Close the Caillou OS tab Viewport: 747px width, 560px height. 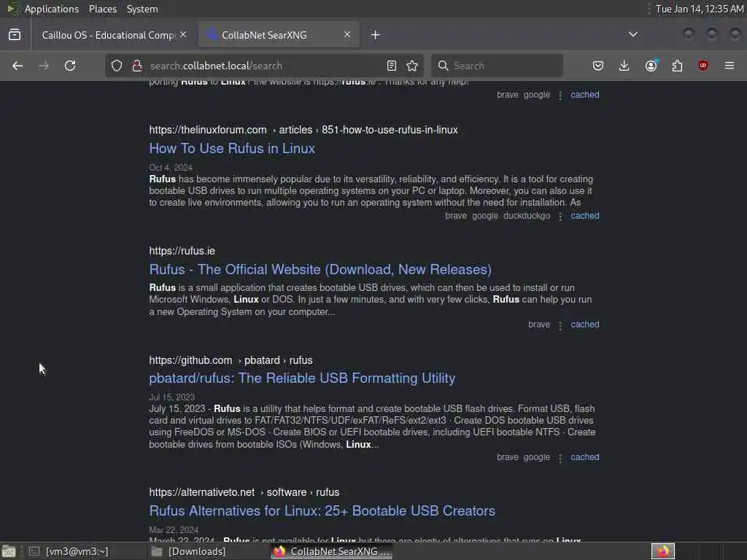(x=183, y=35)
